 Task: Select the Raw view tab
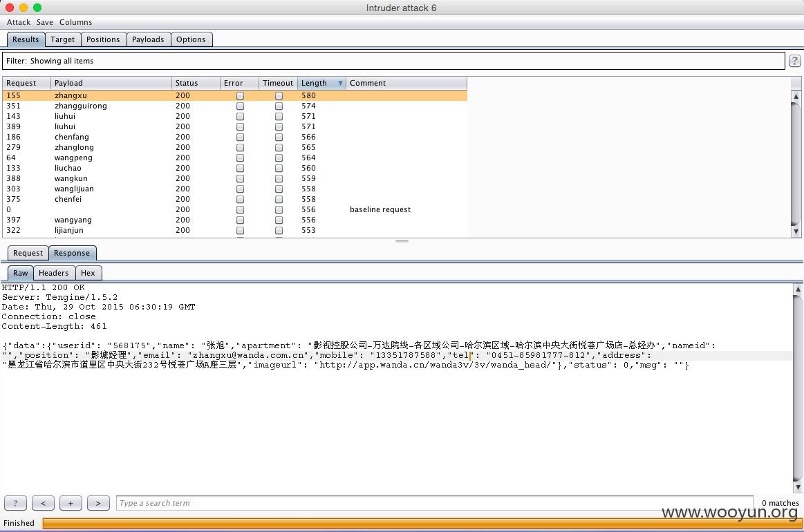[x=21, y=273]
